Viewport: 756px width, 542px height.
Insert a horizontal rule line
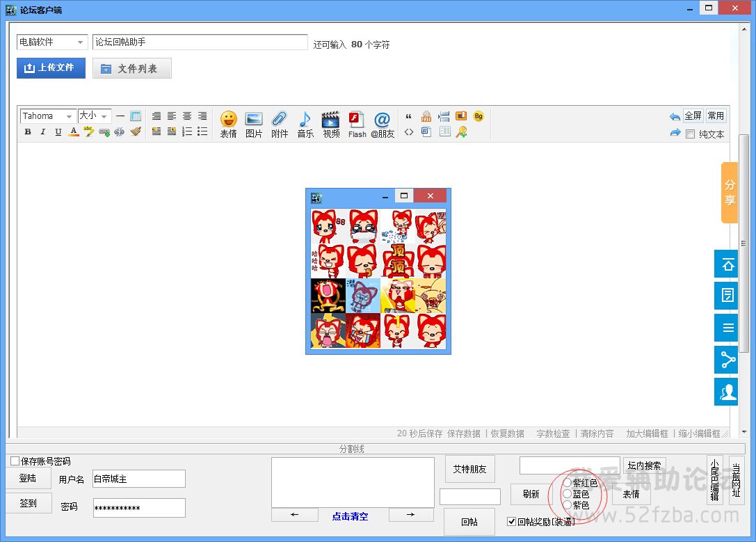(120, 115)
